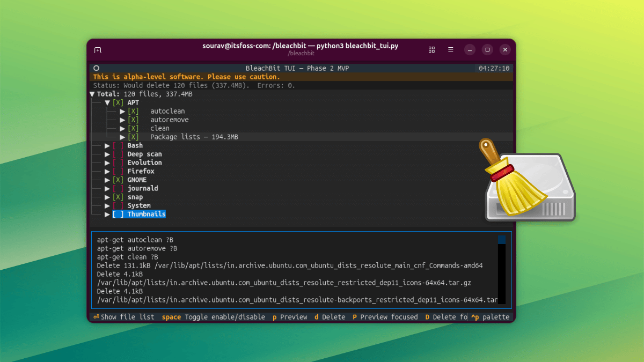Image resolution: width=644 pixels, height=362 pixels.
Task: Minimize the terminal window
Action: pyautogui.click(x=470, y=49)
